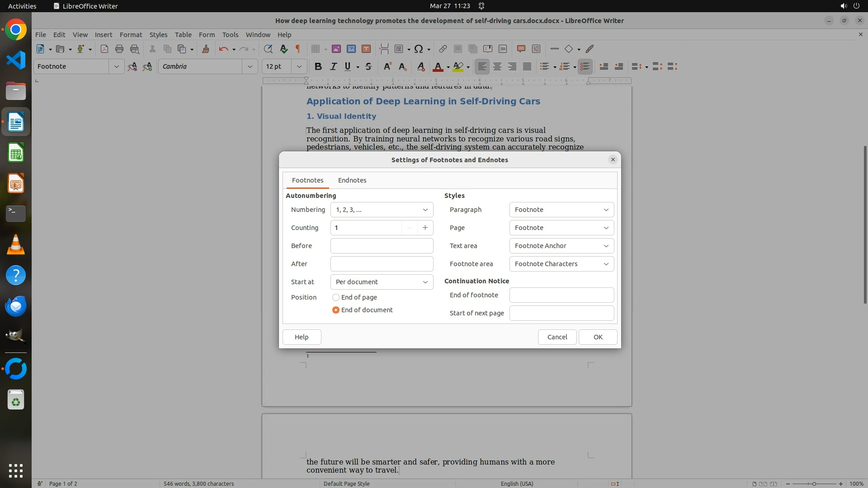Open Footnote area style dropdown
The image size is (868, 488).
(x=561, y=264)
